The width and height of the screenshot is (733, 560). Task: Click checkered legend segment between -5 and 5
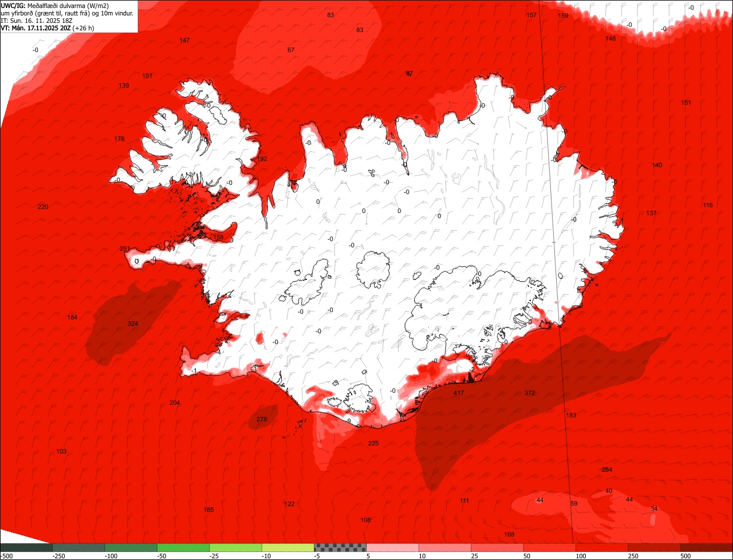(x=340, y=547)
